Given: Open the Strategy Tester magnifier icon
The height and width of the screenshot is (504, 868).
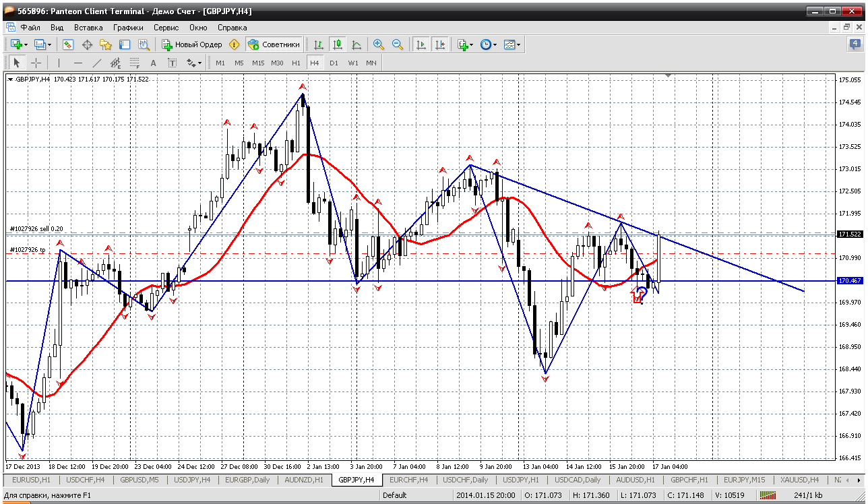Looking at the screenshot, I should coord(144,44).
